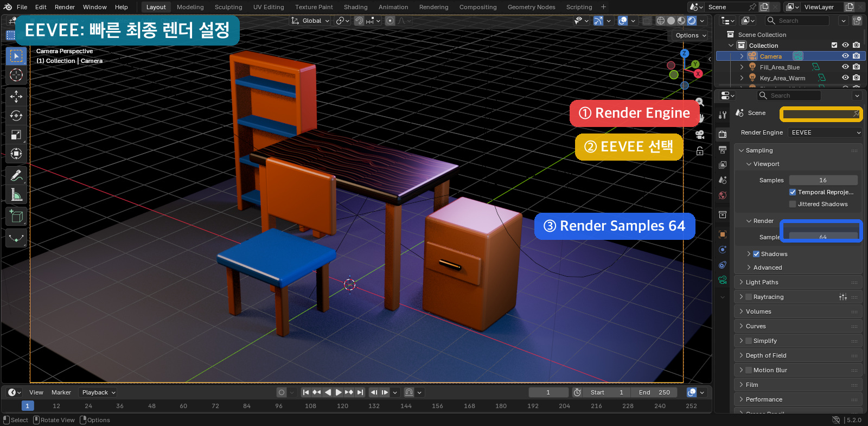The height and width of the screenshot is (426, 868).
Task: Exclude Collection from view layer checkbox
Action: [834, 45]
